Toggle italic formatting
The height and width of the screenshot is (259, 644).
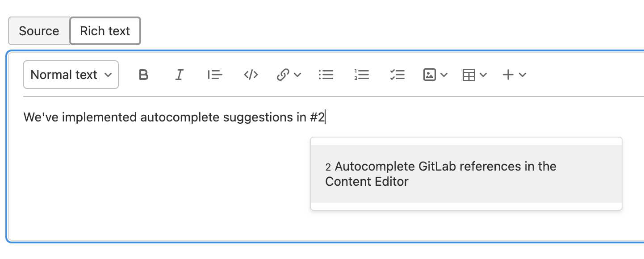pyautogui.click(x=179, y=75)
